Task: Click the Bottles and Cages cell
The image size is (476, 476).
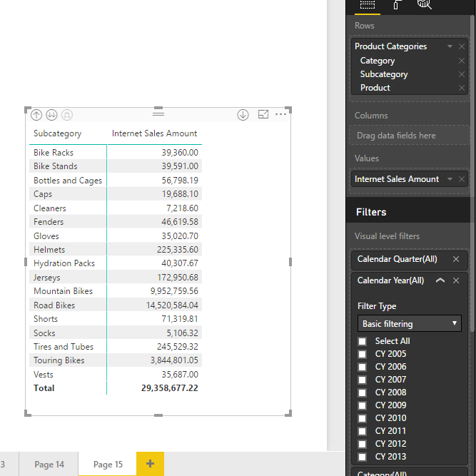Action: pyautogui.click(x=68, y=181)
